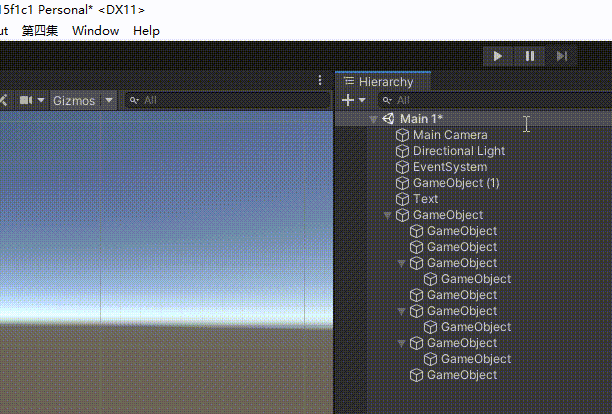This screenshot has height=414, width=612.
Task: Open the Help menu
Action: (146, 30)
